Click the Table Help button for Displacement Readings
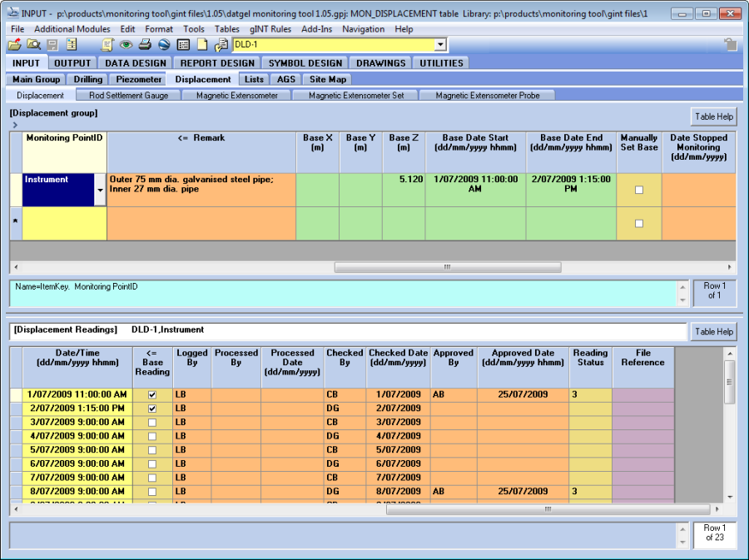This screenshot has width=749, height=560. coord(713,331)
